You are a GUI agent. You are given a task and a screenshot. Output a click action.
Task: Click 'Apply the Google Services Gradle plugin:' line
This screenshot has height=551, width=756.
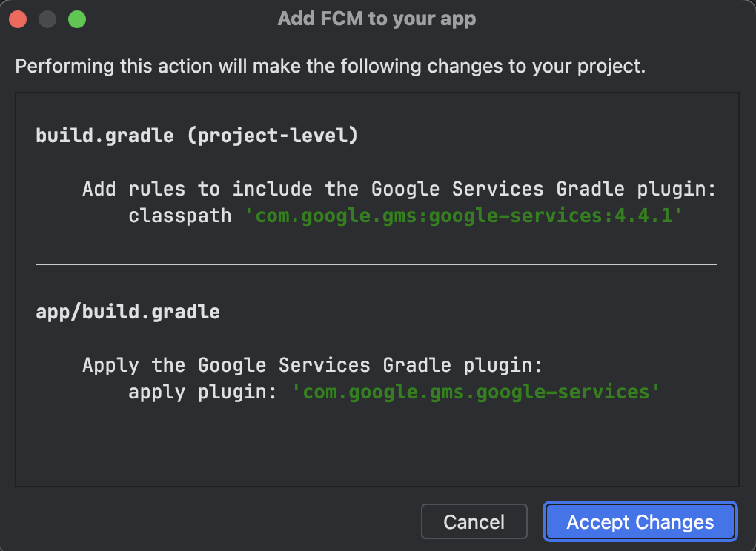(313, 365)
